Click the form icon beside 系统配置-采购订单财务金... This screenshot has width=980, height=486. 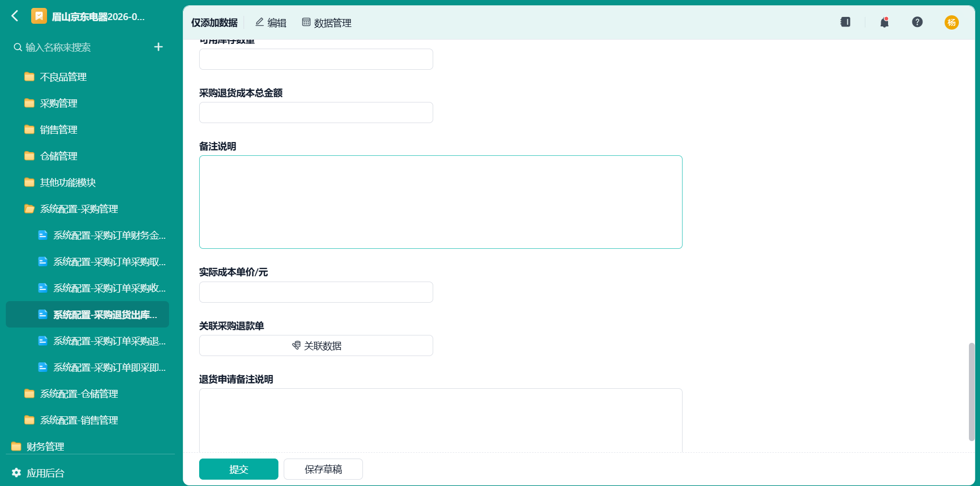pos(43,235)
